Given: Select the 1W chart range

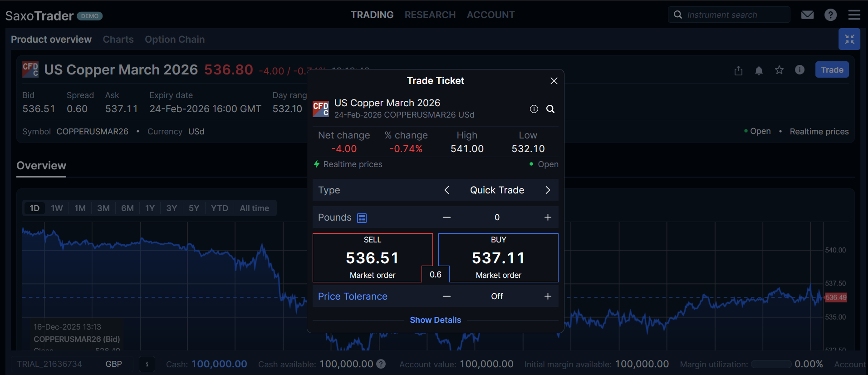Looking at the screenshot, I should click(x=57, y=208).
